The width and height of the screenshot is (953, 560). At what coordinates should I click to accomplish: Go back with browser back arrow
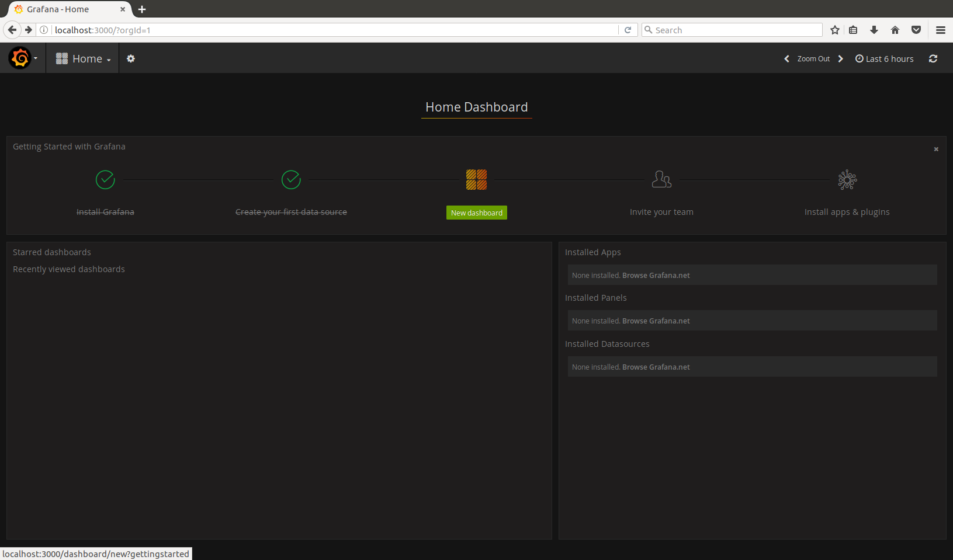(12, 30)
